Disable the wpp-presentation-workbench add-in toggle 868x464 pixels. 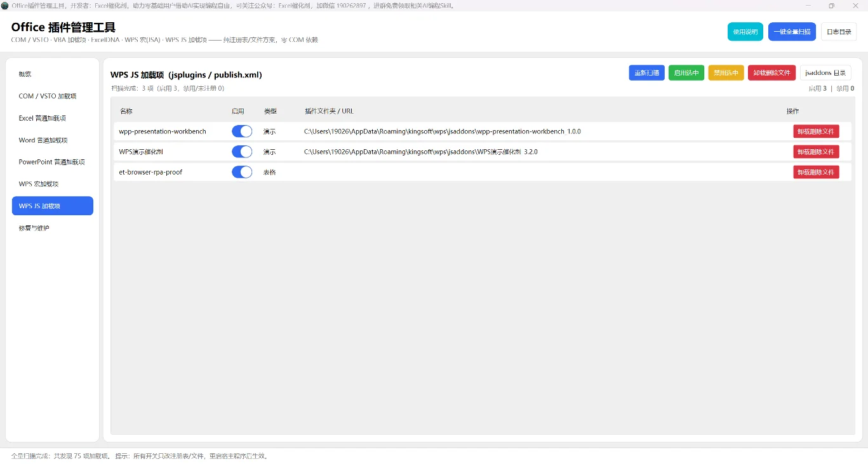pyautogui.click(x=242, y=131)
